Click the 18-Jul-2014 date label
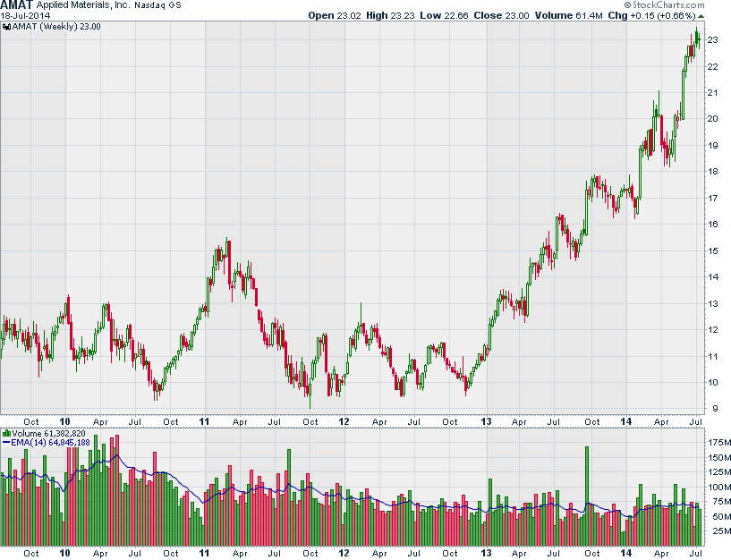Image resolution: width=731 pixels, height=560 pixels. pyautogui.click(x=25, y=15)
